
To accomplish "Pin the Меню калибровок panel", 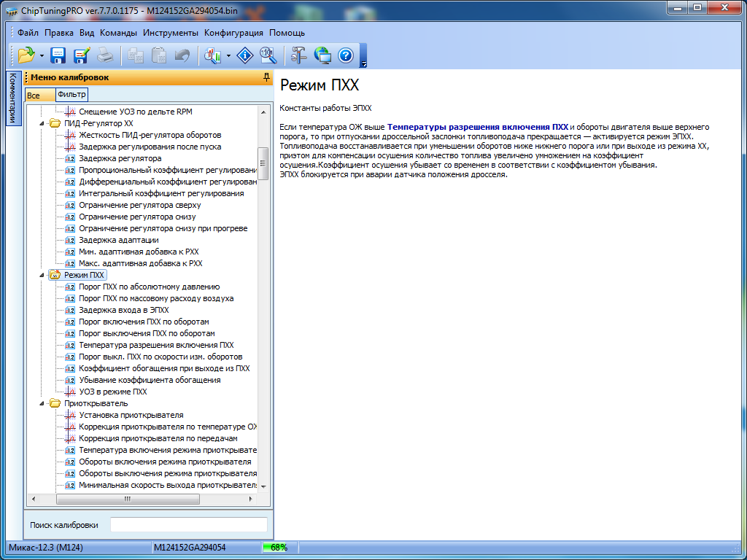I will 266,77.
